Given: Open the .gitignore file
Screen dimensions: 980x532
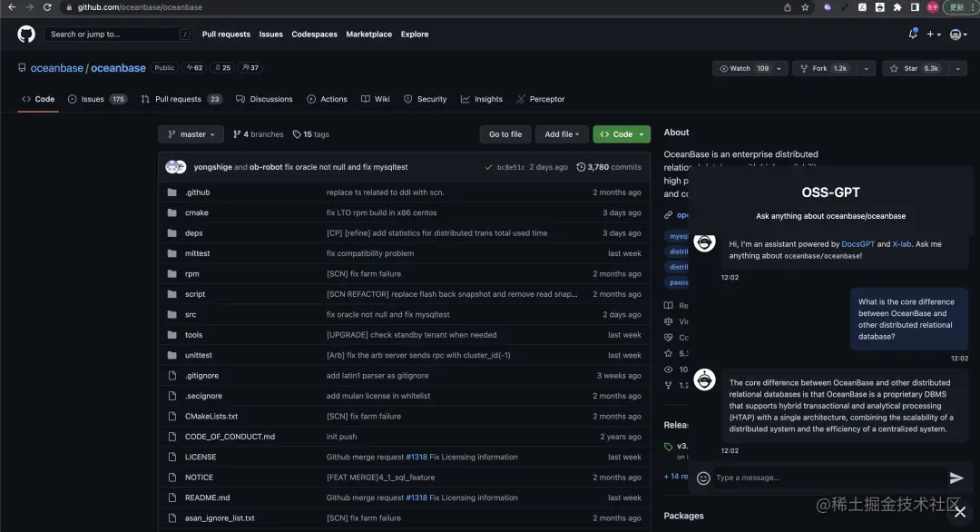Looking at the screenshot, I should pyautogui.click(x=201, y=376).
